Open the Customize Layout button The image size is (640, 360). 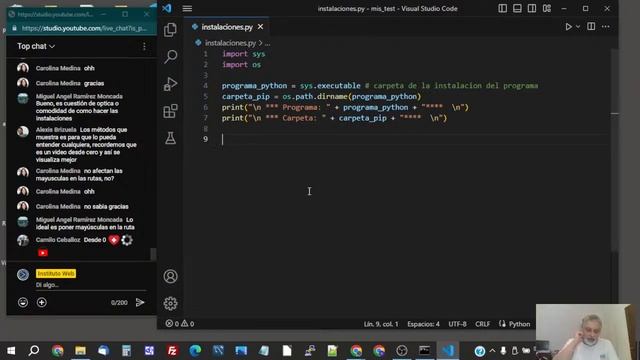547,9
